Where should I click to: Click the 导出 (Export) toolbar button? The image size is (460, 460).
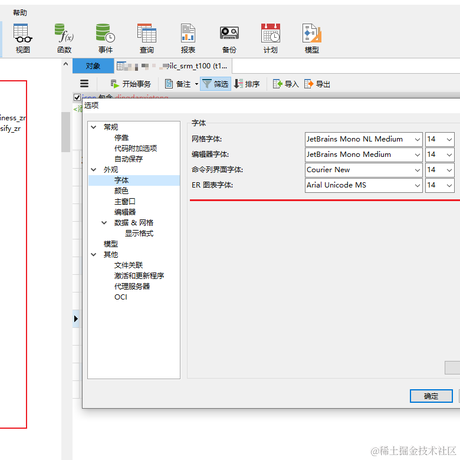click(x=317, y=84)
